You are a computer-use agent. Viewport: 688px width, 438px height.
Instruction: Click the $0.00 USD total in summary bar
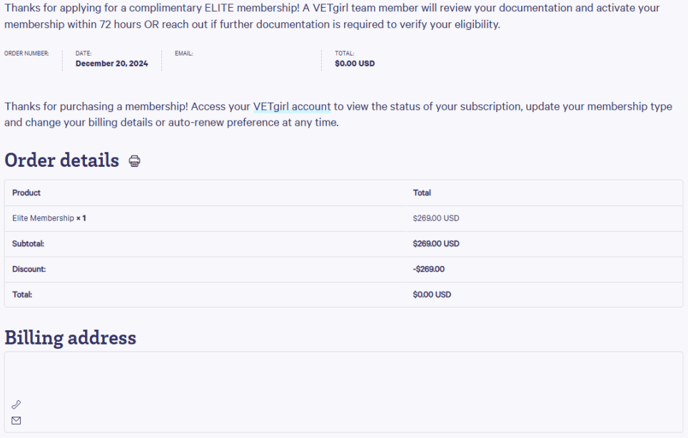[x=355, y=64]
